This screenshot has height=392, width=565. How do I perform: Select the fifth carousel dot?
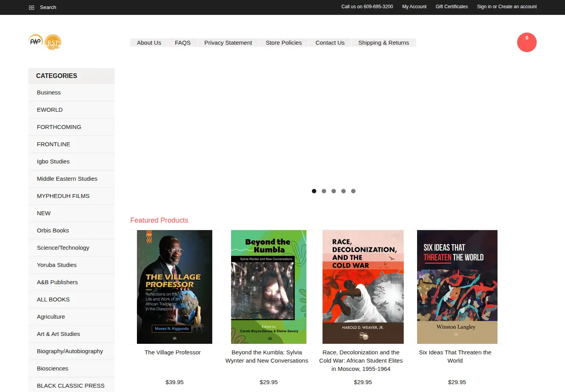click(x=353, y=191)
